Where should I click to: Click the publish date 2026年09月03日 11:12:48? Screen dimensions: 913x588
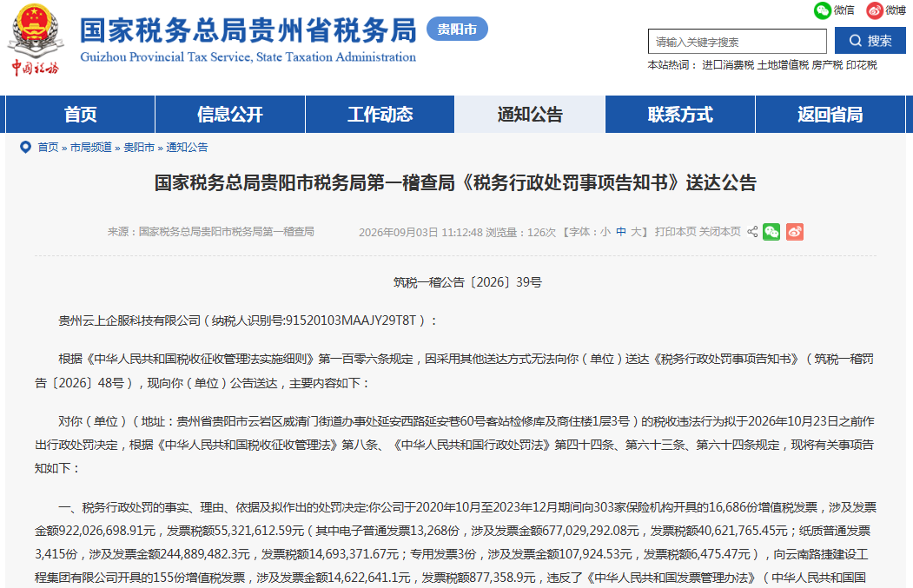pos(421,232)
